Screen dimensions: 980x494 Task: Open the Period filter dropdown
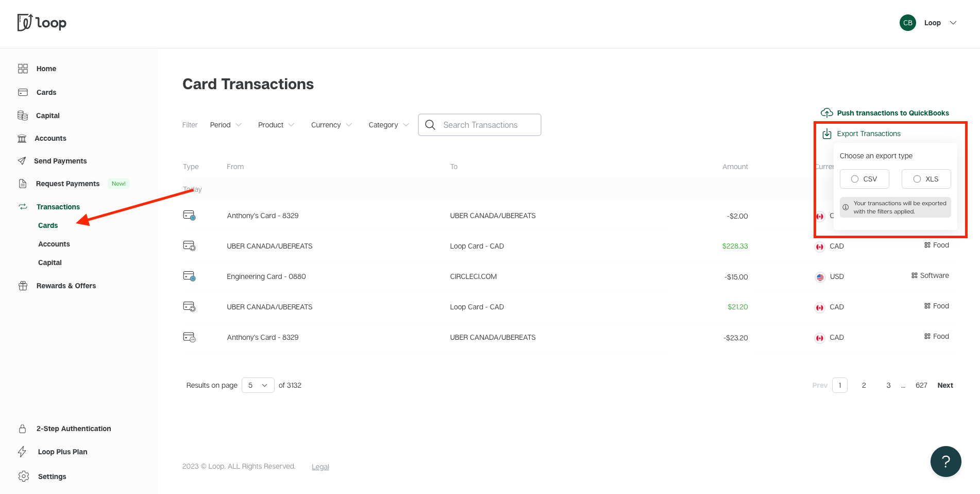tap(226, 124)
